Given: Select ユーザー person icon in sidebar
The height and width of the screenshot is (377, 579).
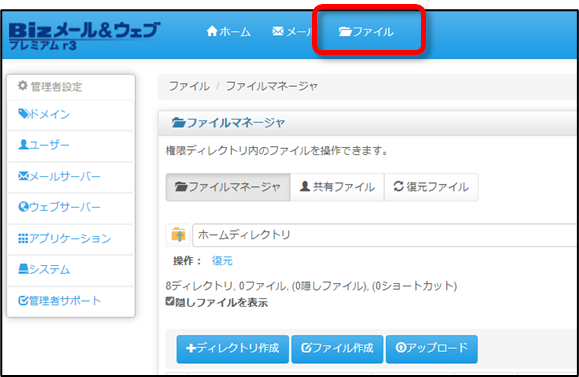Looking at the screenshot, I should tap(44, 145).
